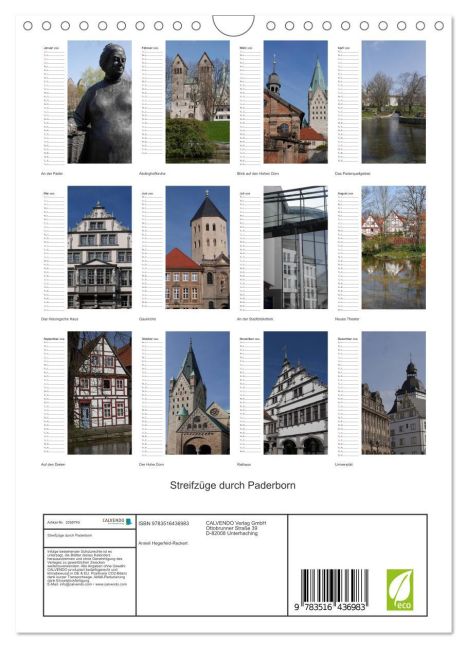Image resolution: width=467 pixels, height=648 pixels.
Task: Click the 'Ottobrunner Straße 39' address line
Action: tap(231, 528)
